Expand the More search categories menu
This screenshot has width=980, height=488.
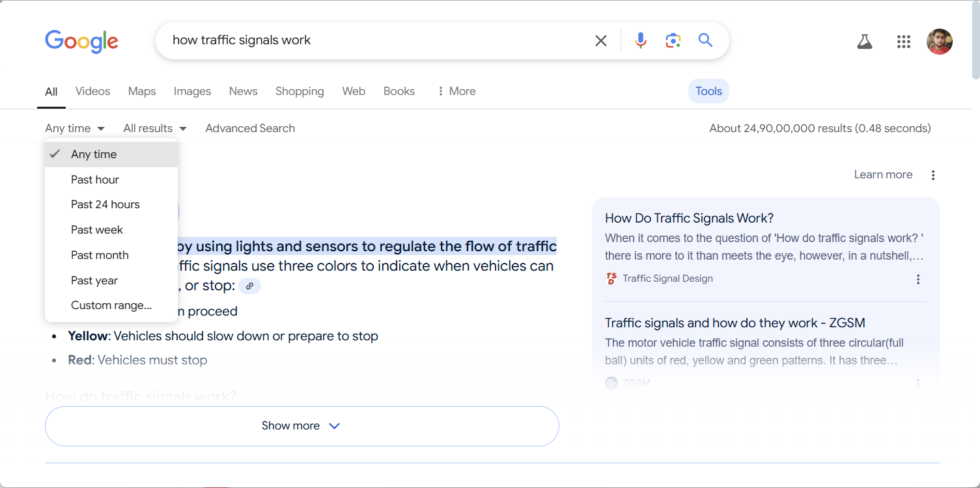[x=456, y=91]
